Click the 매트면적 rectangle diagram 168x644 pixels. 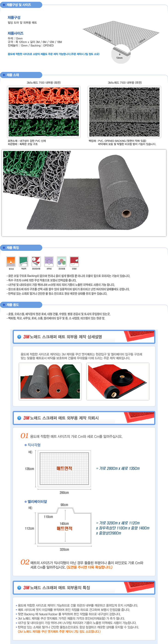click(64, 468)
